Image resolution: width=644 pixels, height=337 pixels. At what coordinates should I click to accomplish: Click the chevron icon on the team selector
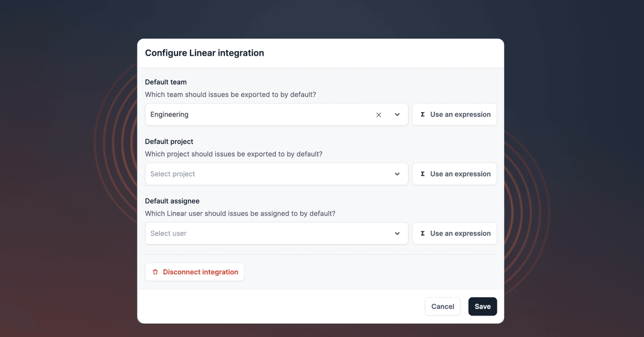point(397,114)
